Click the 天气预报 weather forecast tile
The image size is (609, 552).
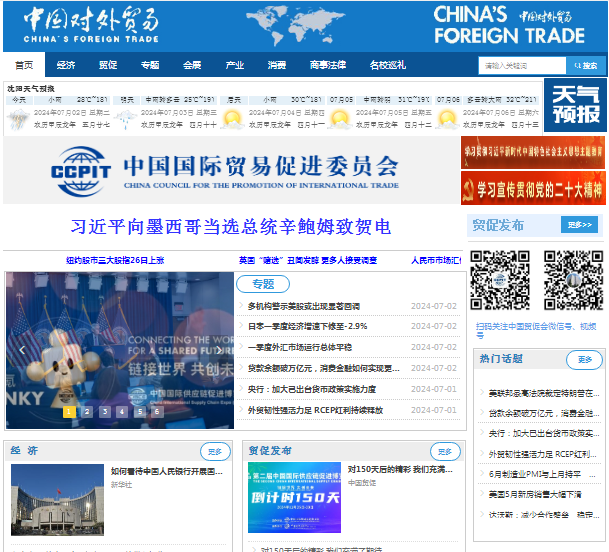tap(576, 105)
